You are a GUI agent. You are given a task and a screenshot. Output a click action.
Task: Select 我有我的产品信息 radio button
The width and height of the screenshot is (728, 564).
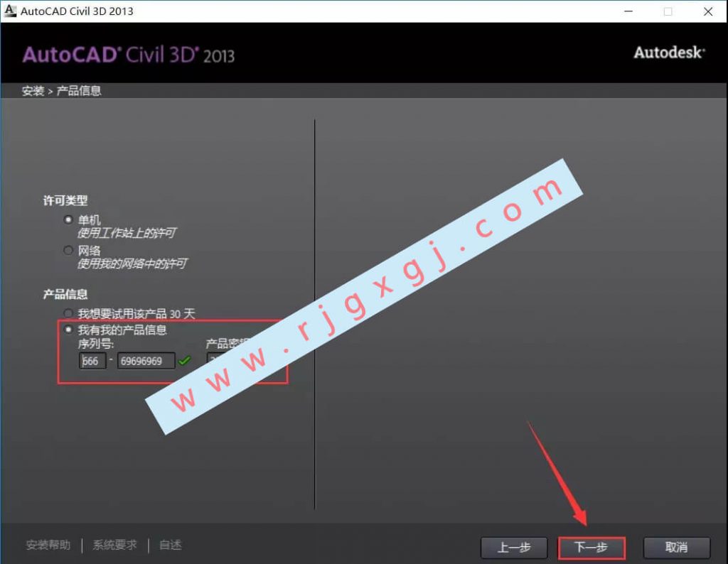click(x=68, y=330)
